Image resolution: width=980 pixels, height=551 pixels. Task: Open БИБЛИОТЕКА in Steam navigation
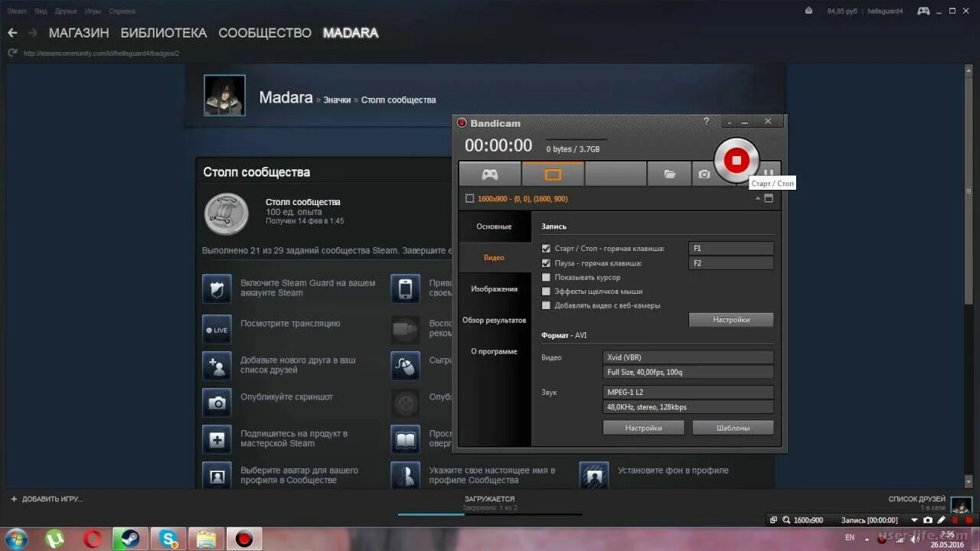click(164, 33)
